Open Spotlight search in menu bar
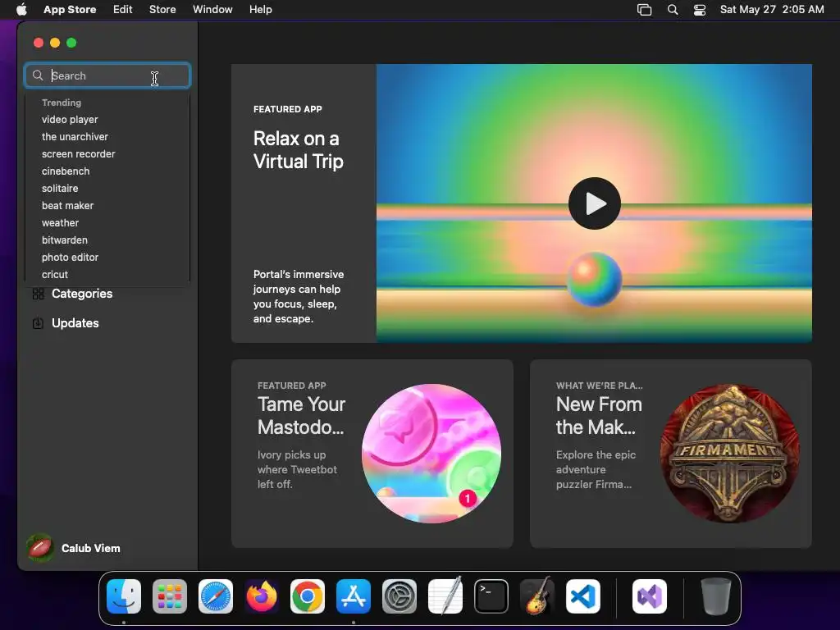This screenshot has width=840, height=630. tap(673, 10)
